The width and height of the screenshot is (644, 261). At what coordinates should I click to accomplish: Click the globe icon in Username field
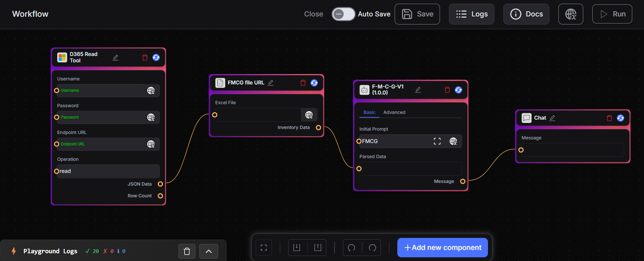click(x=151, y=90)
